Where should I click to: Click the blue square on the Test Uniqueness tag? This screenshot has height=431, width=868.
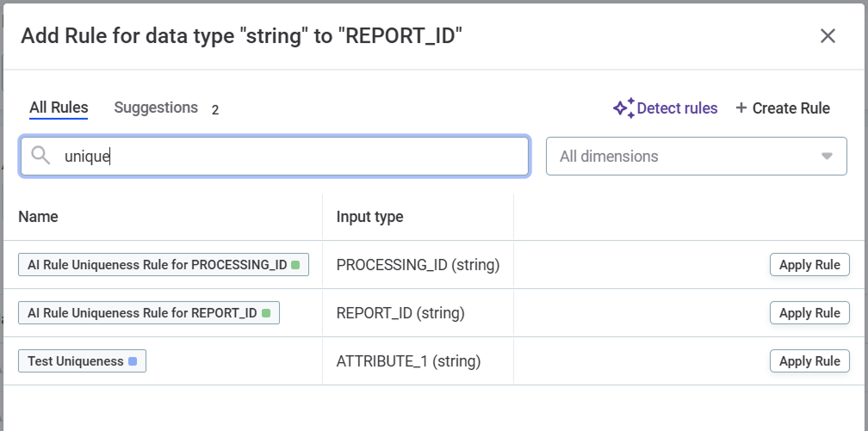point(133,361)
